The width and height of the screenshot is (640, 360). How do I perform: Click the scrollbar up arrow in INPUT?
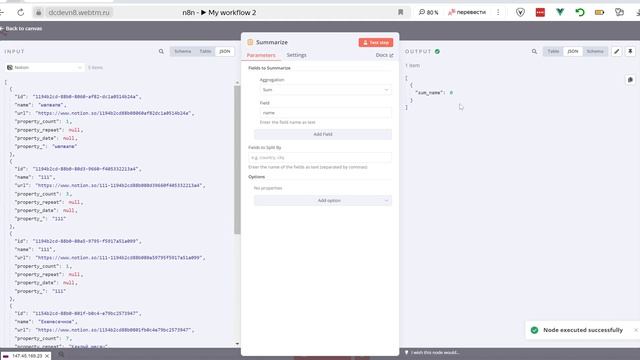tap(237, 83)
